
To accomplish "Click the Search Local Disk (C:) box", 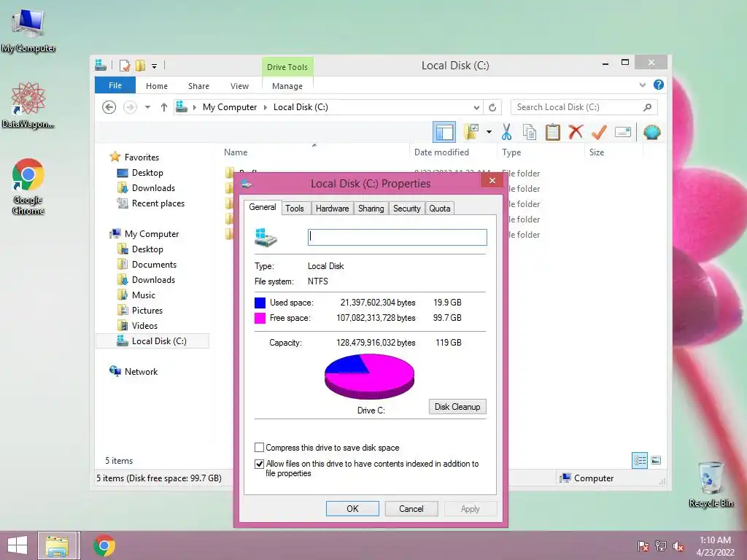I will pyautogui.click(x=584, y=107).
